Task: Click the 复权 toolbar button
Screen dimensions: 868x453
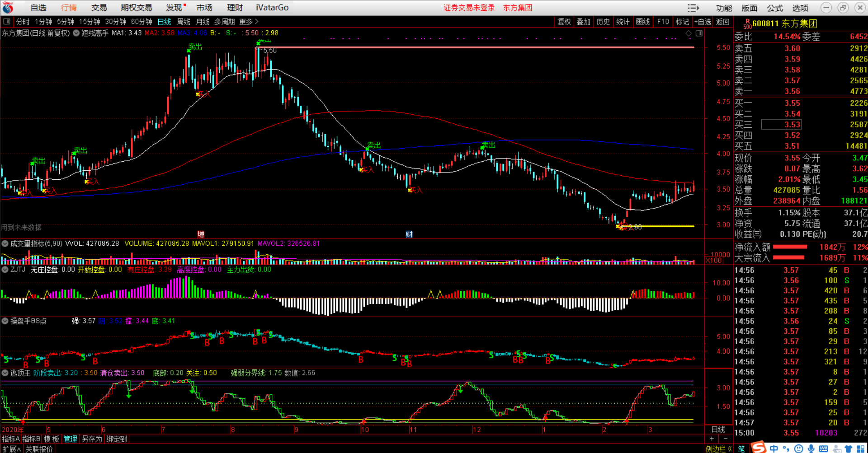Action: pos(564,22)
